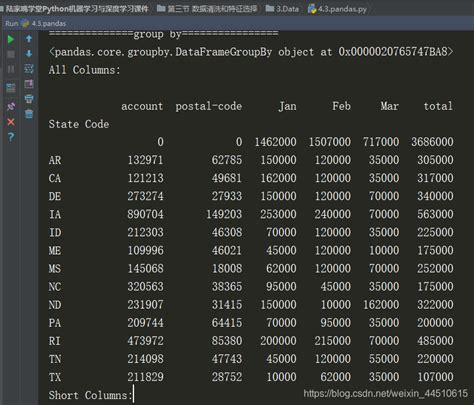Toggle soft-wrap in run console
Image resolution: width=474 pixels, height=405 pixels.
(x=29, y=69)
